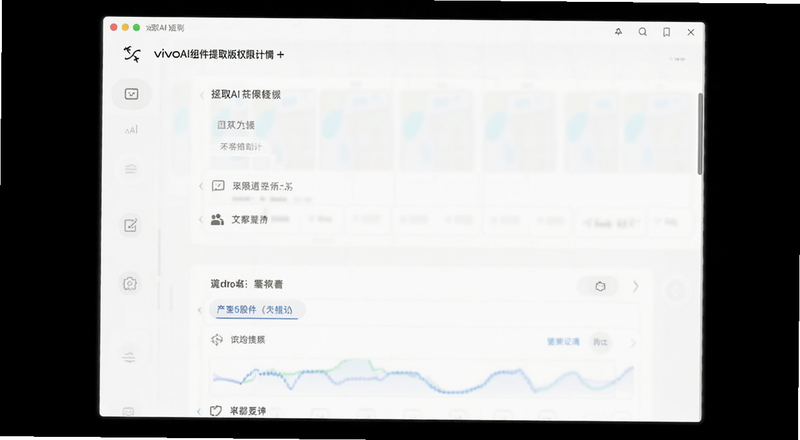This screenshot has height=440, width=800.
Task: Click the circular icon left of chart title
Action: point(217,340)
